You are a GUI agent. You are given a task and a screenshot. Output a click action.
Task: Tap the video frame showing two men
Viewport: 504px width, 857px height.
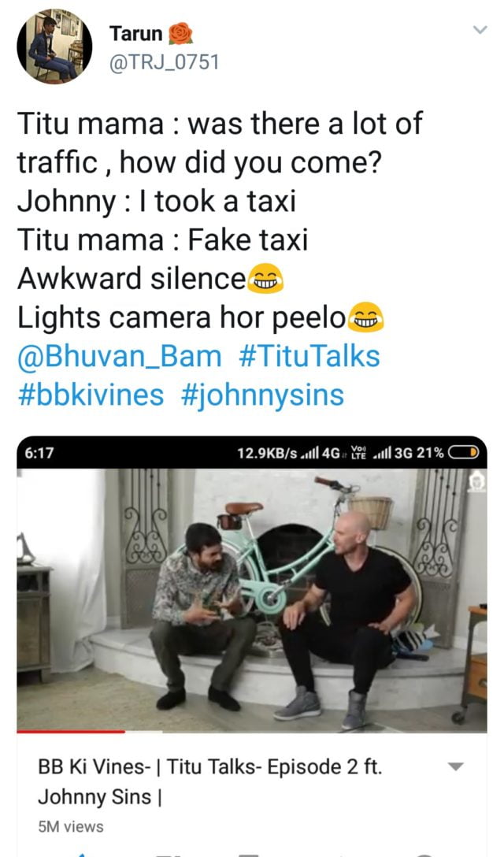coord(252,599)
